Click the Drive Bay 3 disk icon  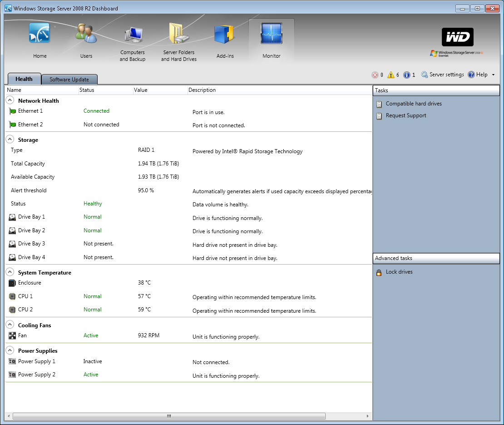pyautogui.click(x=12, y=244)
